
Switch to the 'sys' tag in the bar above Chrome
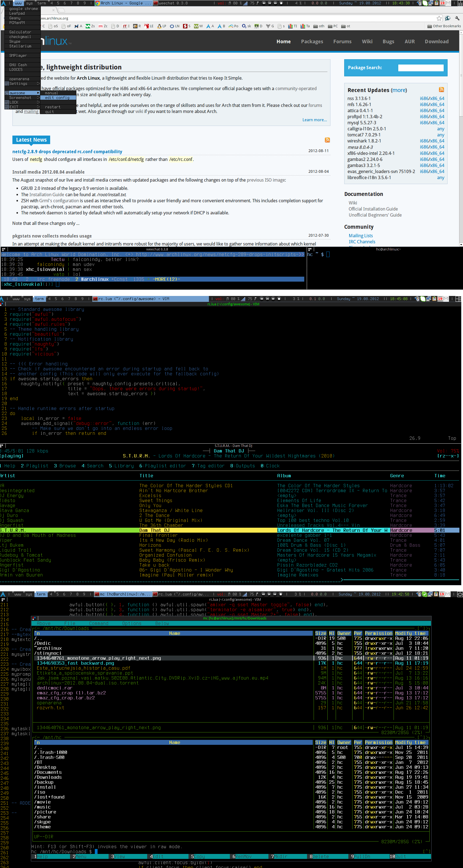pyautogui.click(x=30, y=3)
